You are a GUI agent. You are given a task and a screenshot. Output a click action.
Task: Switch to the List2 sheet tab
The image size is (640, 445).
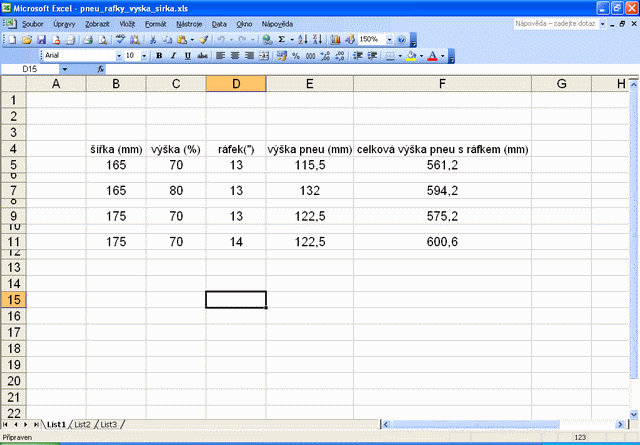click(83, 425)
